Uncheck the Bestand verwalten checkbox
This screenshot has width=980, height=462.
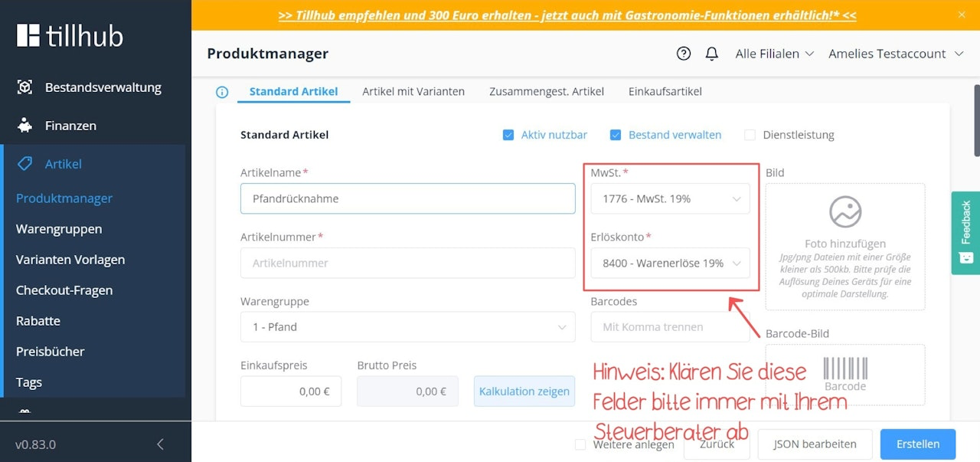(615, 135)
